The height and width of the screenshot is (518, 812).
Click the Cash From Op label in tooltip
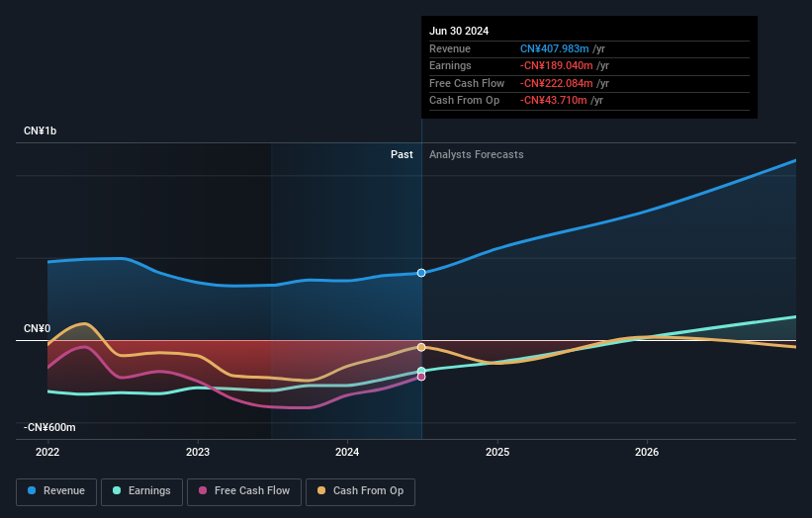pyautogui.click(x=465, y=101)
